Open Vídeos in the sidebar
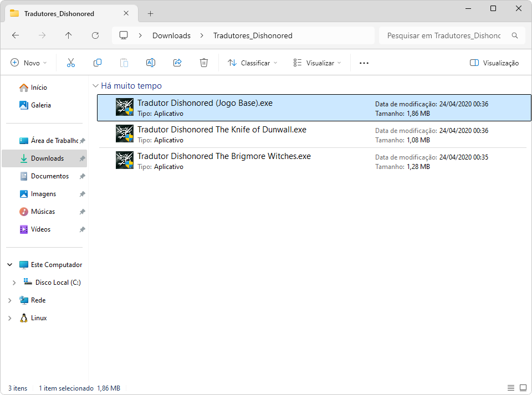The image size is (532, 395). [35, 229]
